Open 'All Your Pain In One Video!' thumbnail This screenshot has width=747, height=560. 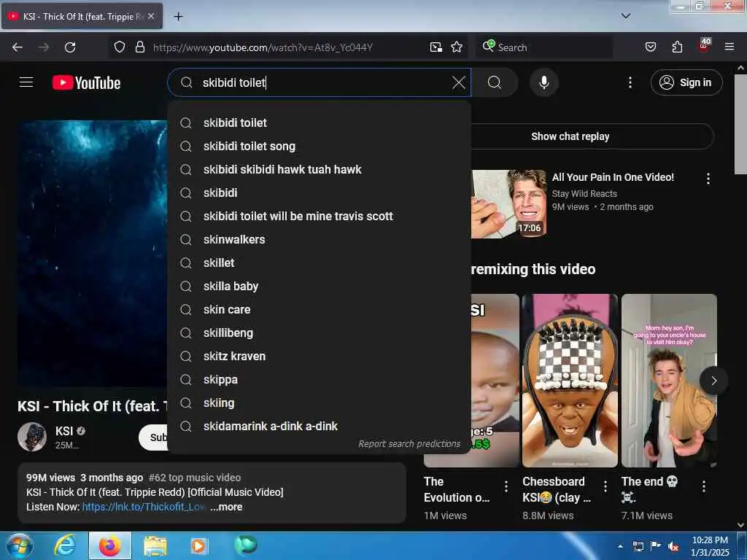tap(508, 204)
